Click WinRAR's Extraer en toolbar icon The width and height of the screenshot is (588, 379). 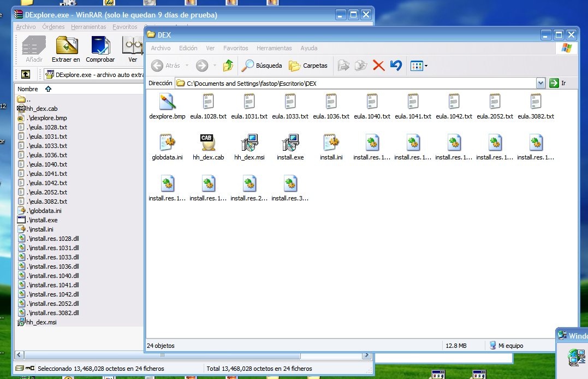[x=67, y=46]
